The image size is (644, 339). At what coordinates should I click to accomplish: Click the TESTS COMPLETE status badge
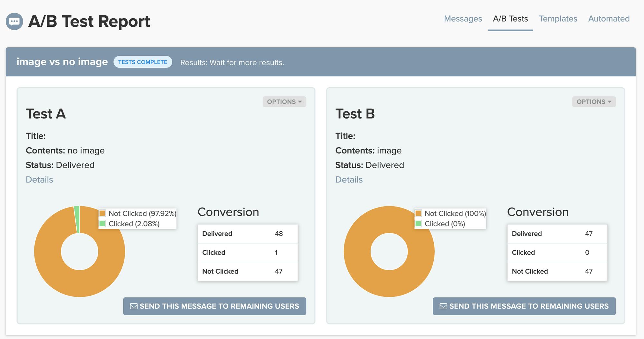(142, 62)
